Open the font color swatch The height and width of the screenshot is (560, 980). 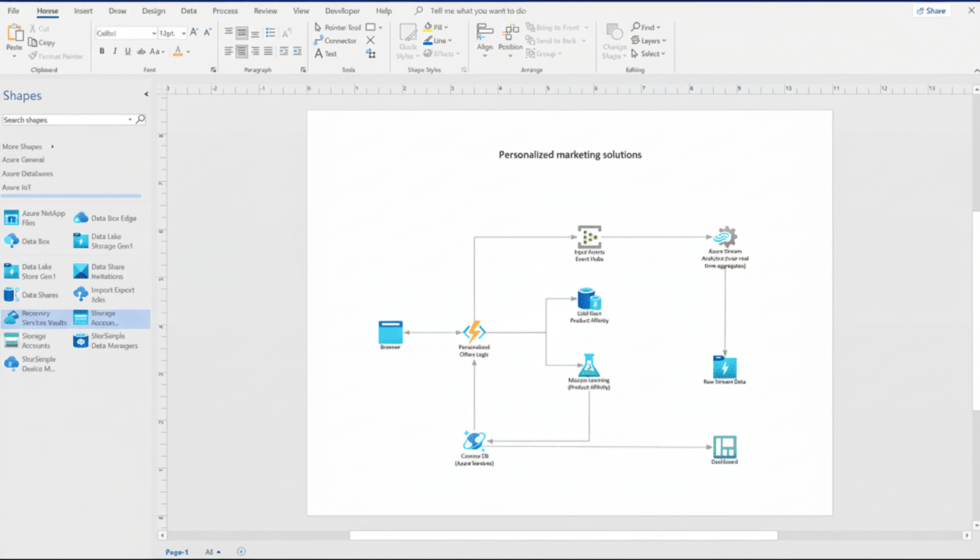(179, 52)
